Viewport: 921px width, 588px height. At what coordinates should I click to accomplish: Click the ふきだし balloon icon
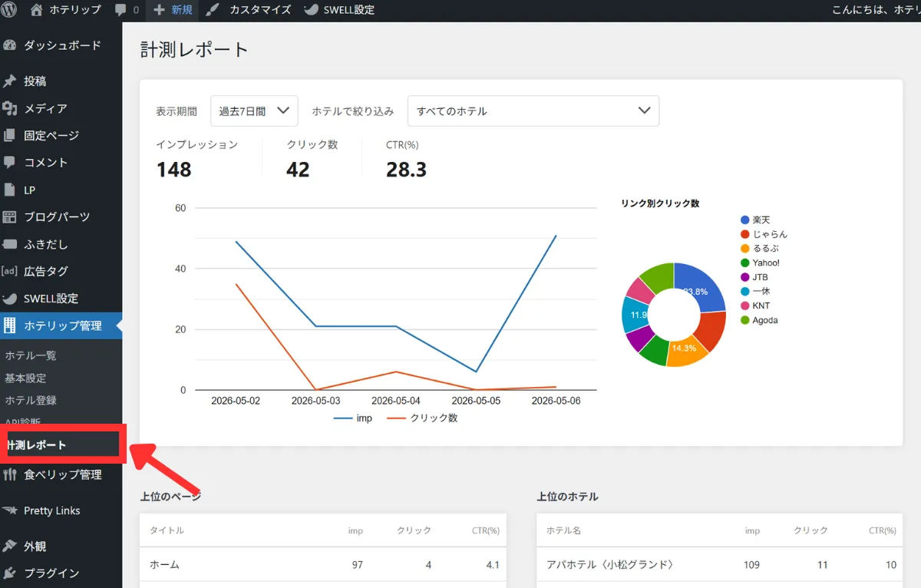pos(10,244)
